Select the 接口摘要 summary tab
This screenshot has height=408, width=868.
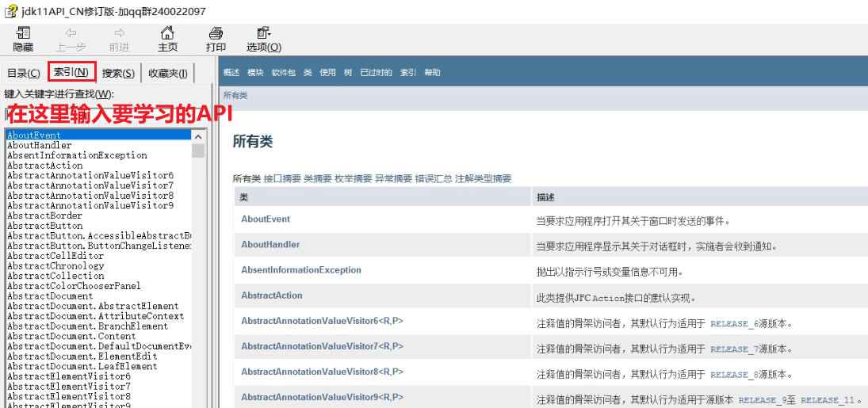click(x=283, y=179)
